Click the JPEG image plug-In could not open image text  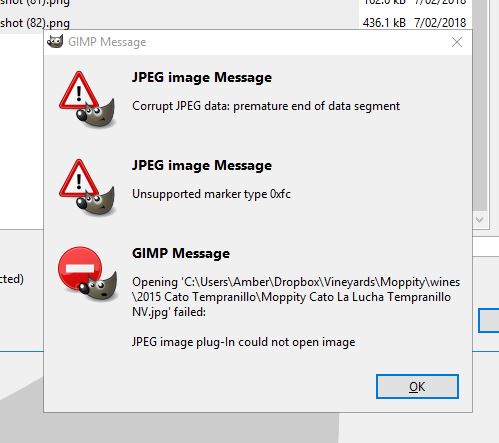pos(244,342)
